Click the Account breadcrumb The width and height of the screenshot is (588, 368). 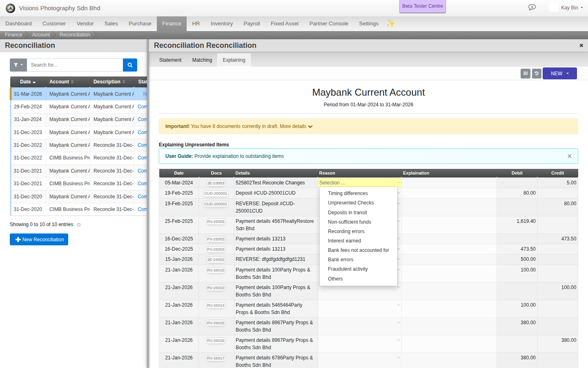click(41, 35)
